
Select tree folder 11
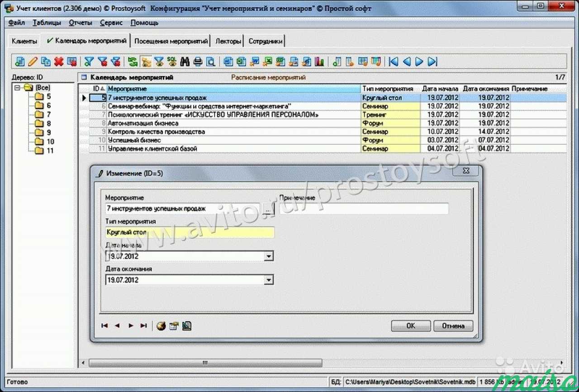(45, 151)
